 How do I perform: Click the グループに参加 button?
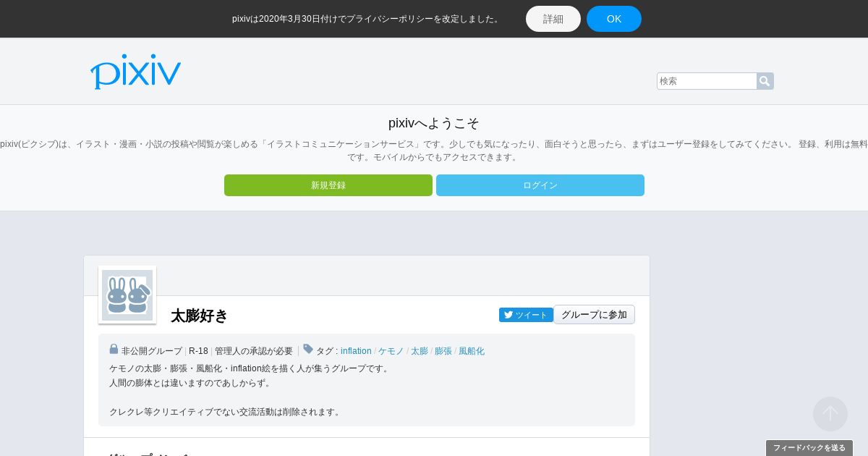coord(595,315)
